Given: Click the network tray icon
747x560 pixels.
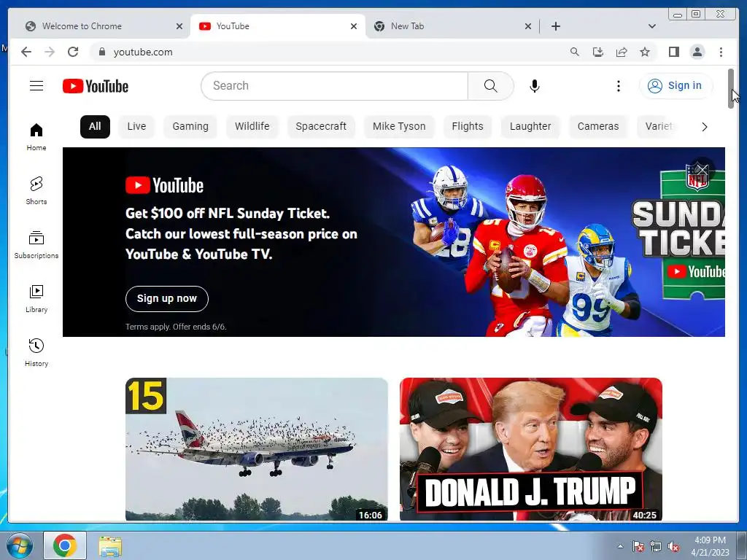Looking at the screenshot, I should click(x=656, y=547).
